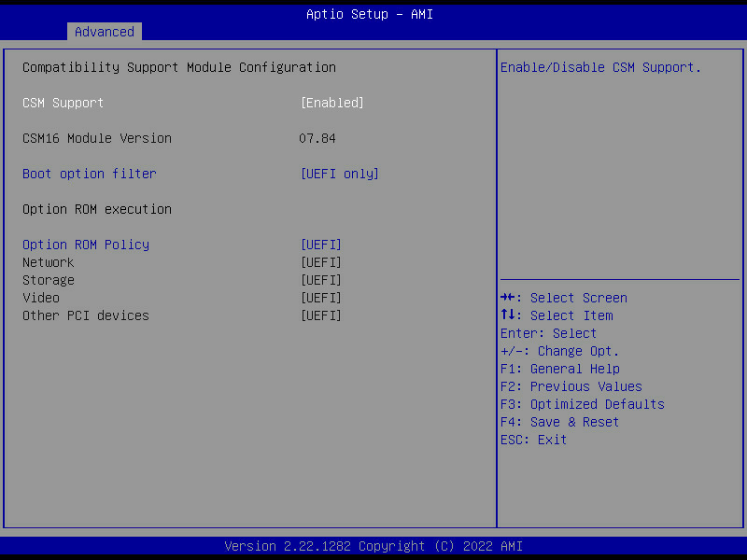This screenshot has height=560, width=747.
Task: Click the F2: Previous Values hint
Action: pos(571,386)
